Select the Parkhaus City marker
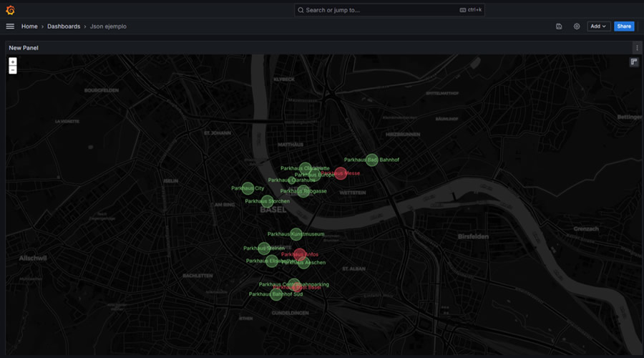 point(248,188)
